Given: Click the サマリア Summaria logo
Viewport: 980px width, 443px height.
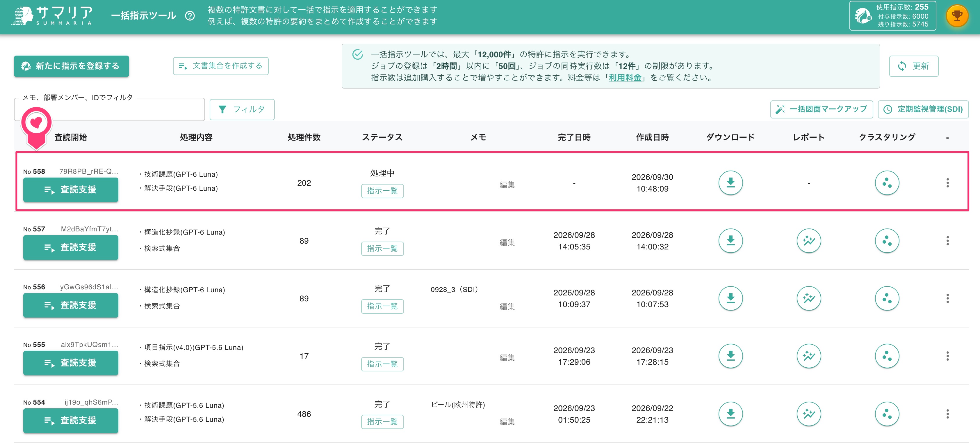Looking at the screenshot, I should 52,16.
